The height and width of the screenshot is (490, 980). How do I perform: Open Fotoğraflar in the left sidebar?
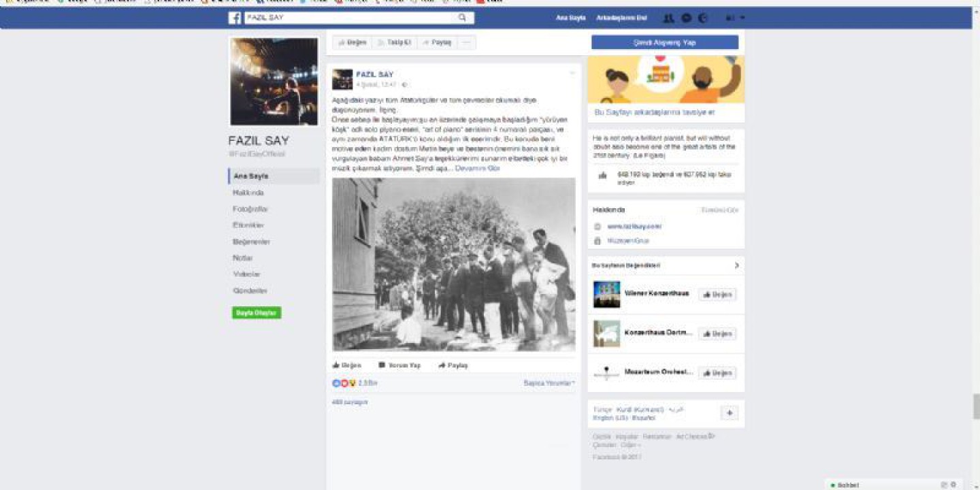[x=250, y=209]
